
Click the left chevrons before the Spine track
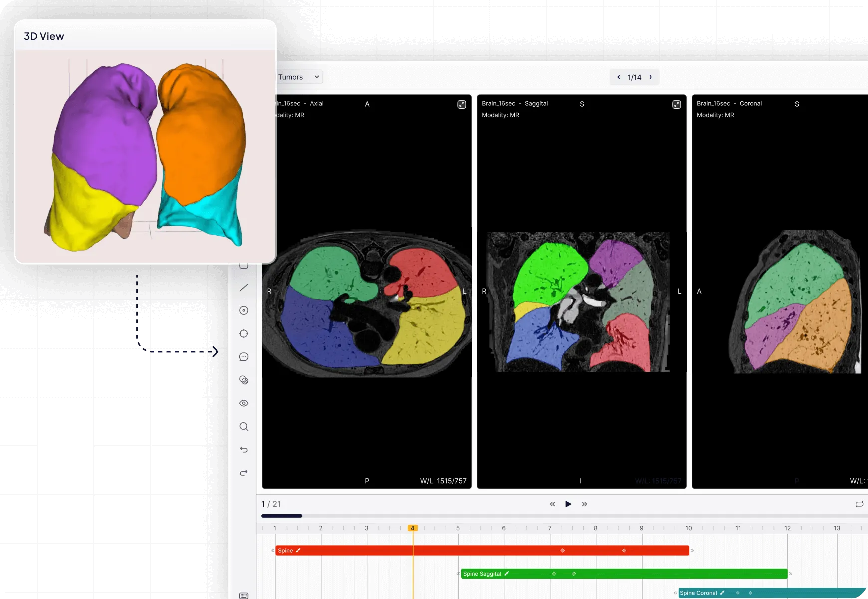point(272,550)
